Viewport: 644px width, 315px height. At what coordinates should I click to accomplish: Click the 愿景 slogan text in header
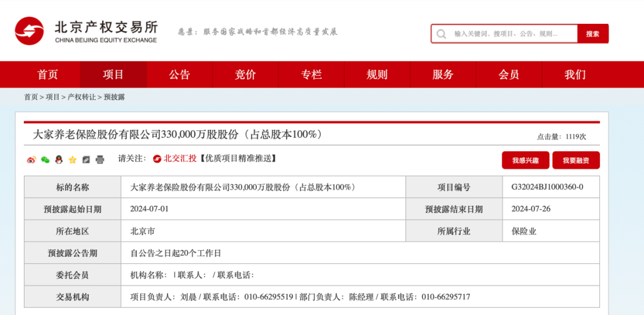(258, 32)
